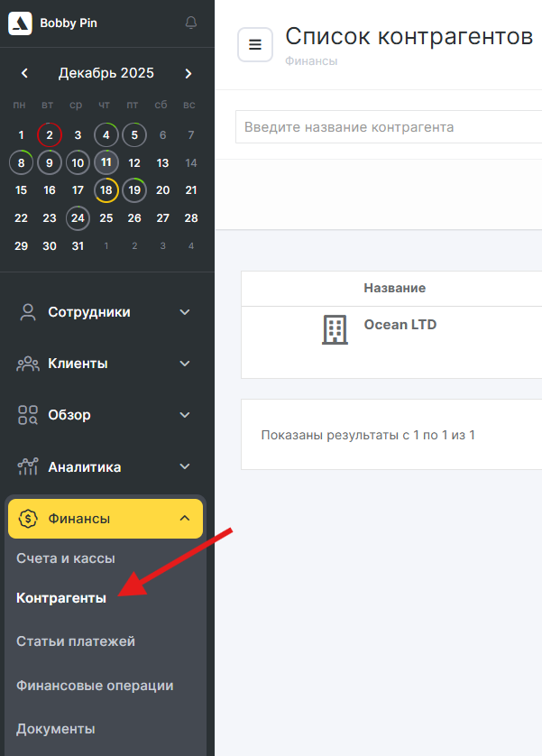Go to previous month in calendar
This screenshot has width=542, height=756.
(x=24, y=73)
